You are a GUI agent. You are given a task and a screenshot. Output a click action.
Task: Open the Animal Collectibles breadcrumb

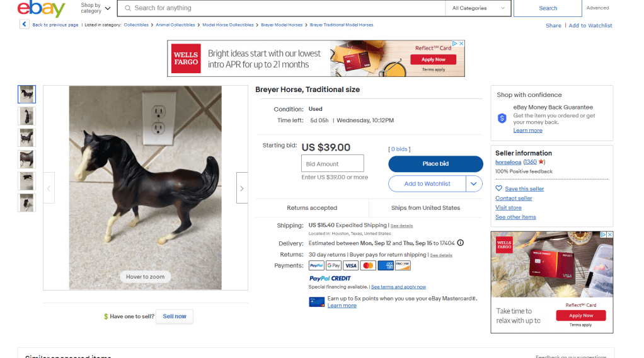point(175,25)
